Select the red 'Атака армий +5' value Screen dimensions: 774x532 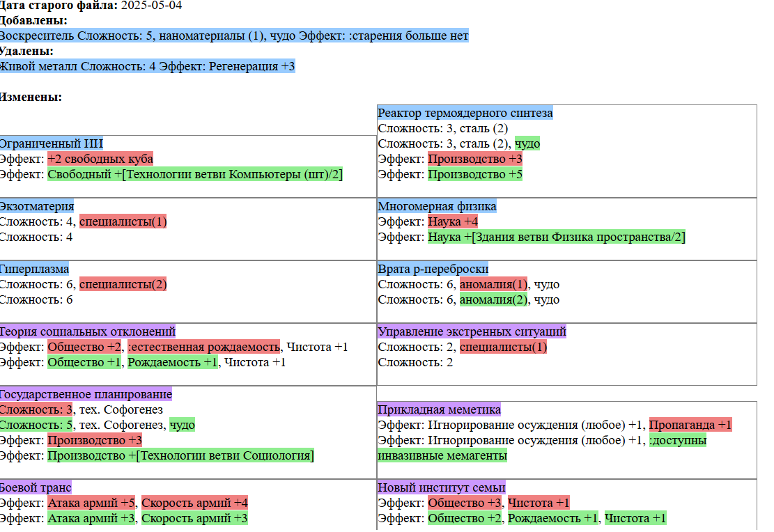[x=91, y=503]
